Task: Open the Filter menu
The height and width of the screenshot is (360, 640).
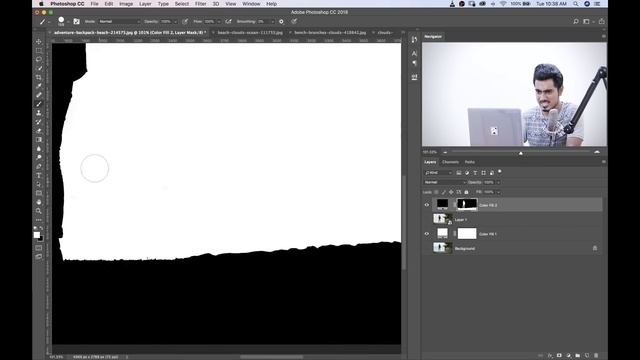Action: point(200,4)
